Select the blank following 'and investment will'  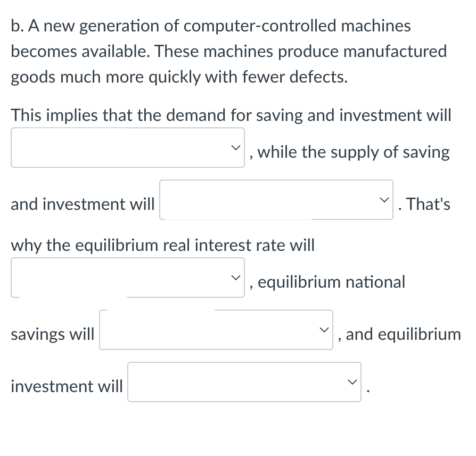tap(276, 199)
